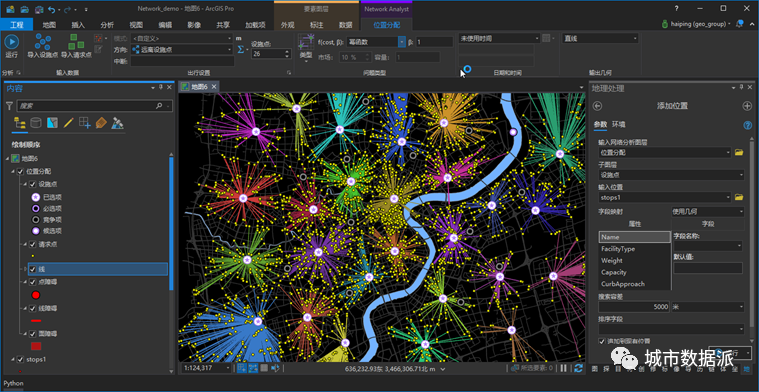
Task: Click Import Facilities (导入设施点) icon
Action: (43, 42)
